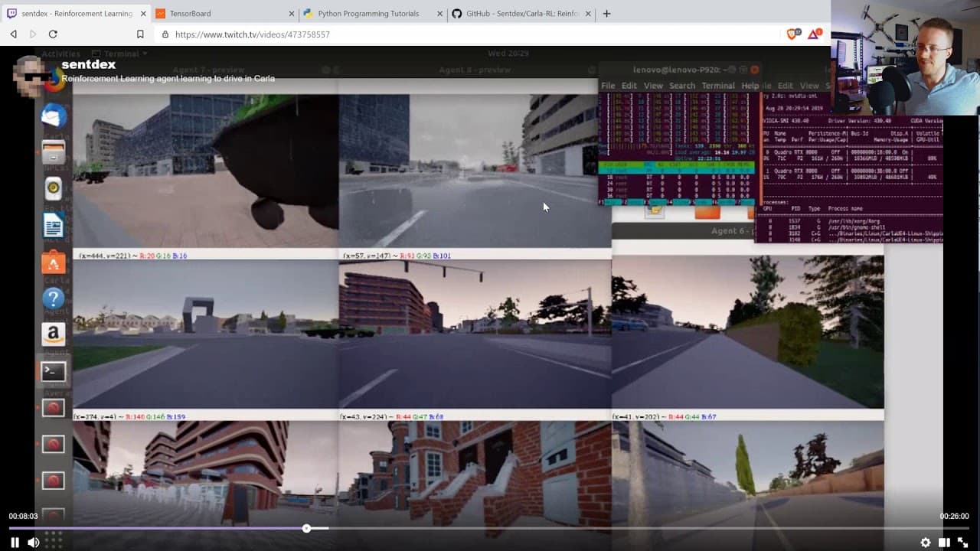
Task: Open Brave Shields icon
Action: click(794, 34)
